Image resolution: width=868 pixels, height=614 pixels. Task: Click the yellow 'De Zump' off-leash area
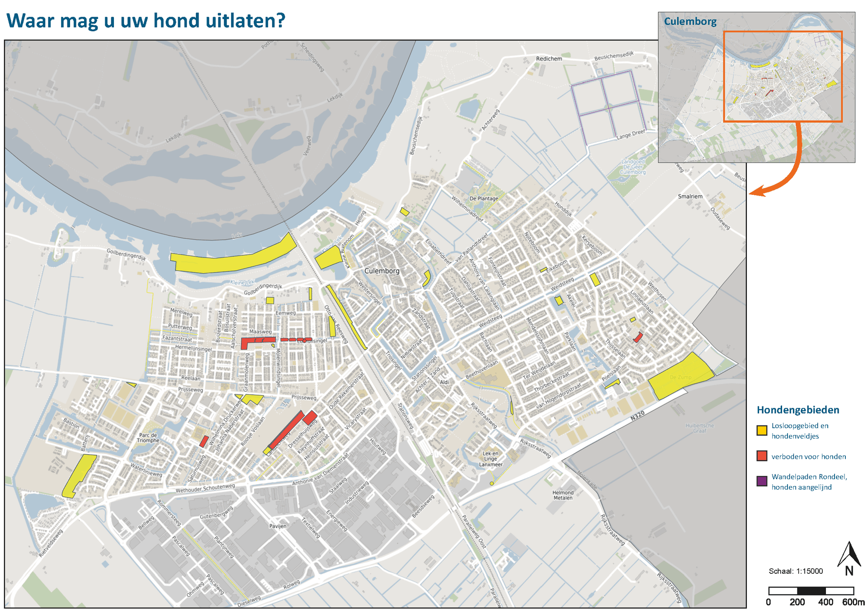[x=681, y=376]
